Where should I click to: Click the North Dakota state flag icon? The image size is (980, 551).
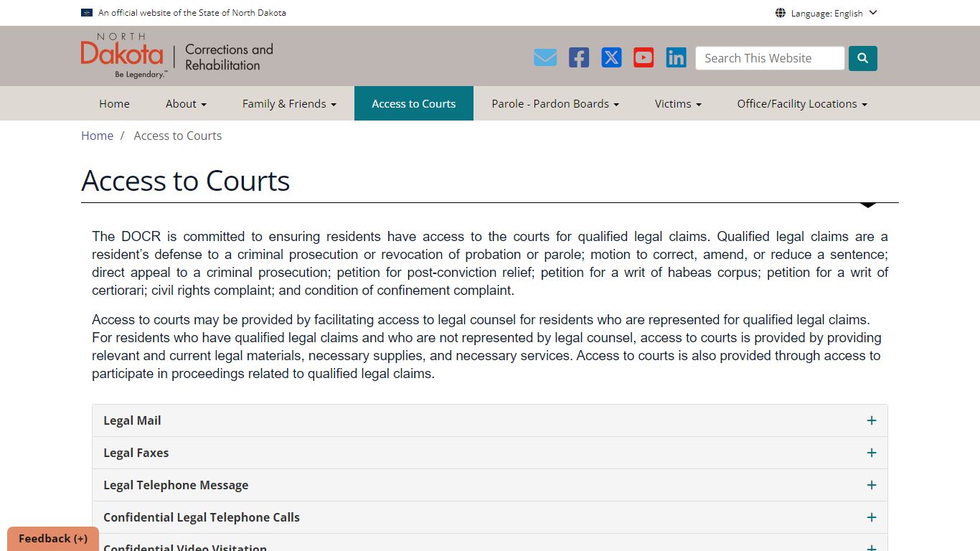[87, 13]
